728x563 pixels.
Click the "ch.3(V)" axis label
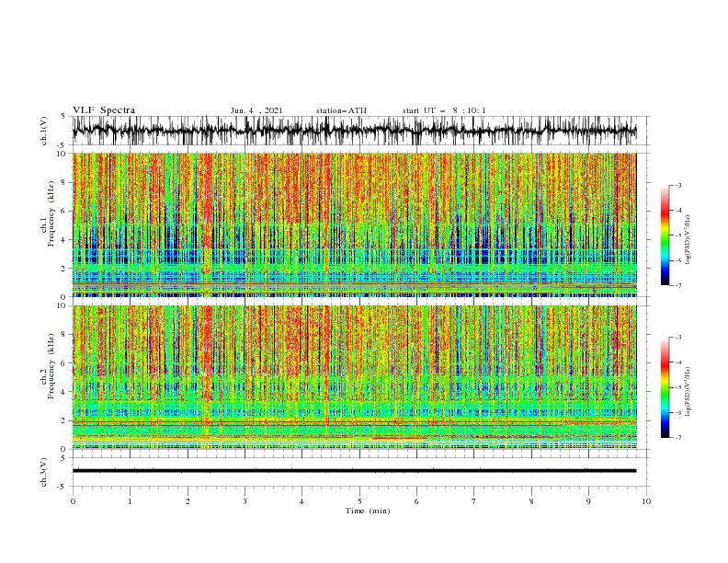click(x=44, y=472)
